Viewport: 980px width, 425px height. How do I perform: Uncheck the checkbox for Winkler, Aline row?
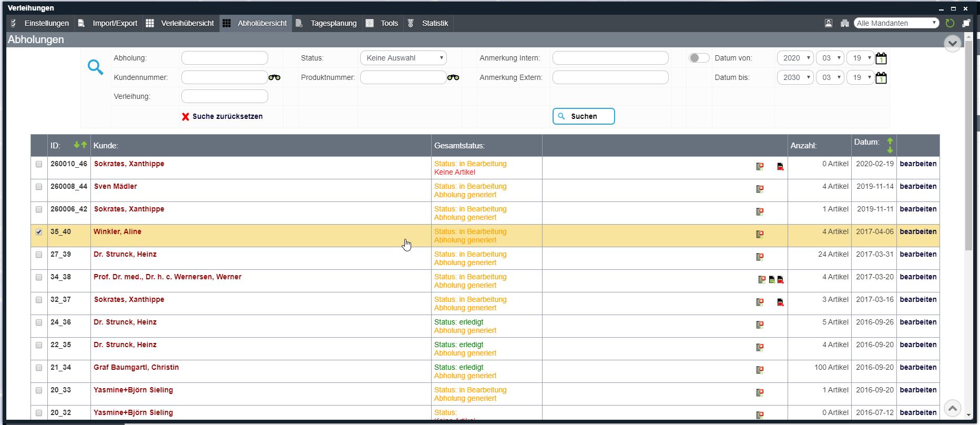(x=39, y=232)
